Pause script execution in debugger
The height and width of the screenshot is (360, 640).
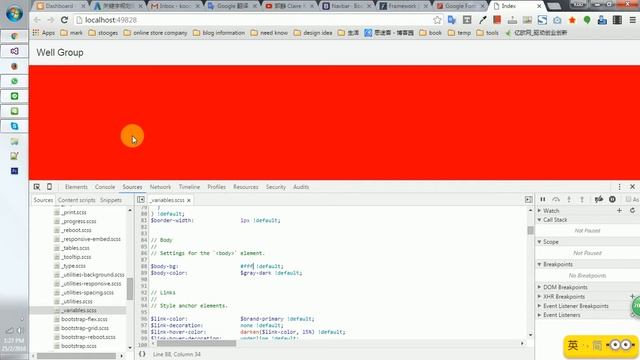543,199
